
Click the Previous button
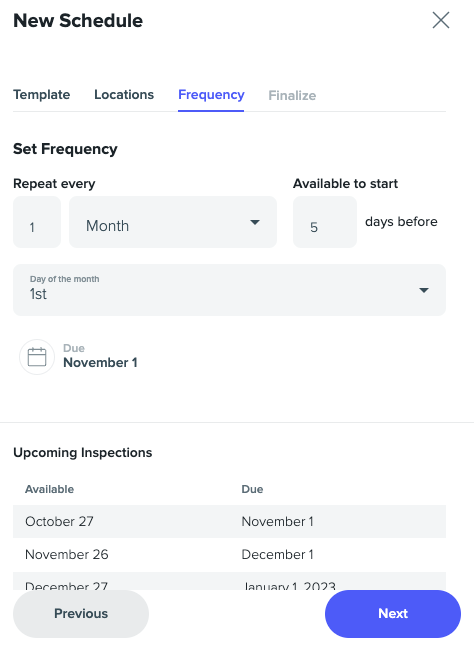tap(81, 614)
